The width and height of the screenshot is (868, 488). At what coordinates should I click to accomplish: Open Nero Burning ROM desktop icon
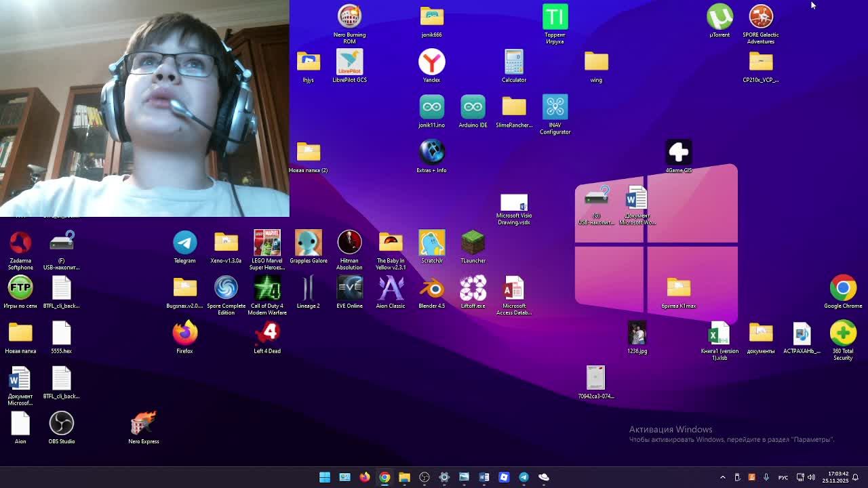349,16
